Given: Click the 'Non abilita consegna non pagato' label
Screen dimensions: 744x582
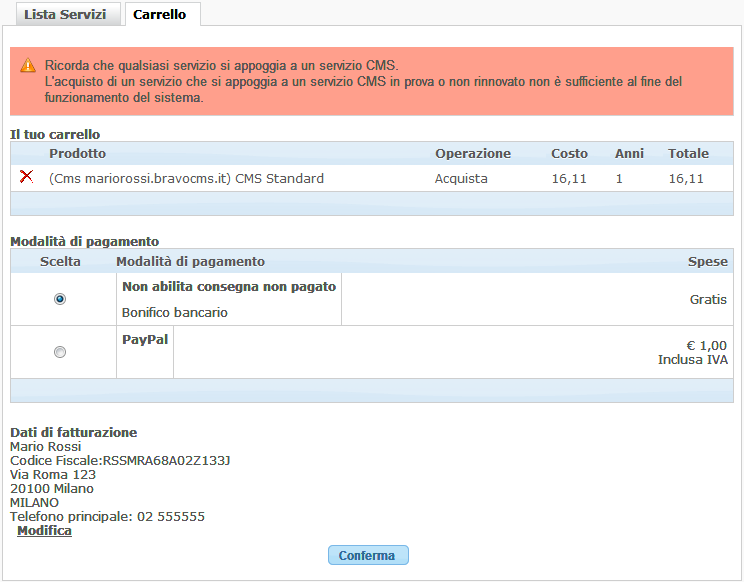Looking at the screenshot, I should point(229,287).
